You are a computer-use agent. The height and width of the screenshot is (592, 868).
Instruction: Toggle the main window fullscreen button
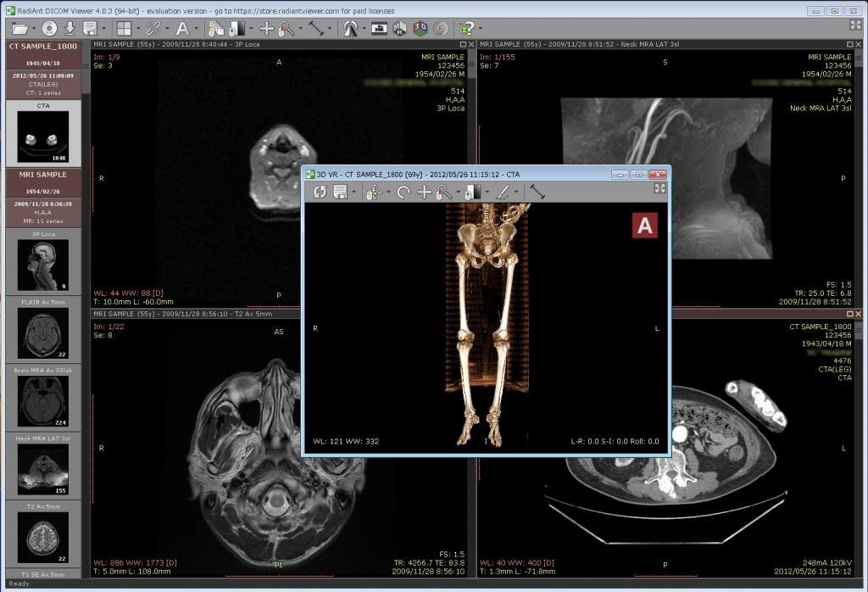coord(855,25)
